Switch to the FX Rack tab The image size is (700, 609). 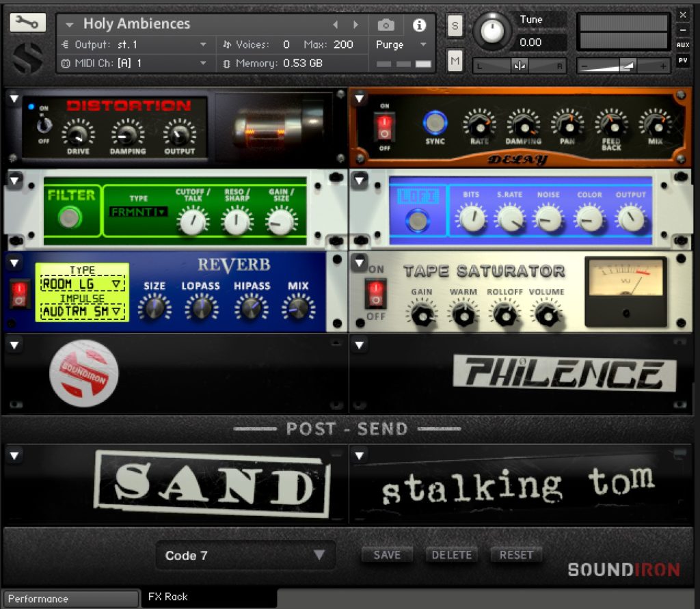pos(209,597)
